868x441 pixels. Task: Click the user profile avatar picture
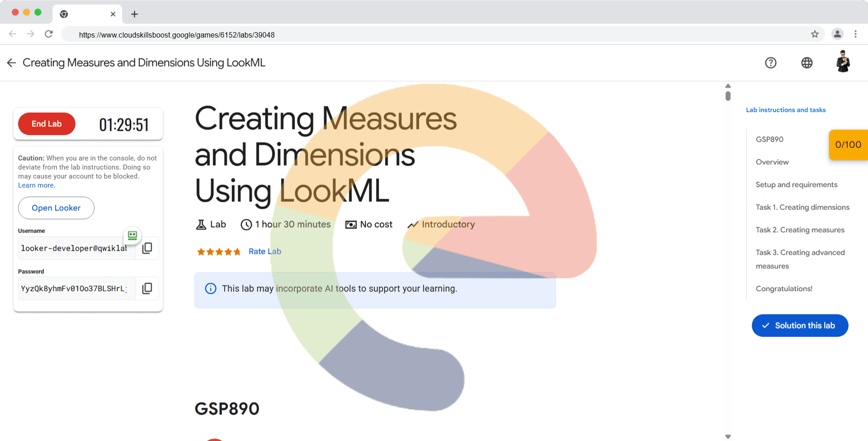[x=843, y=62]
